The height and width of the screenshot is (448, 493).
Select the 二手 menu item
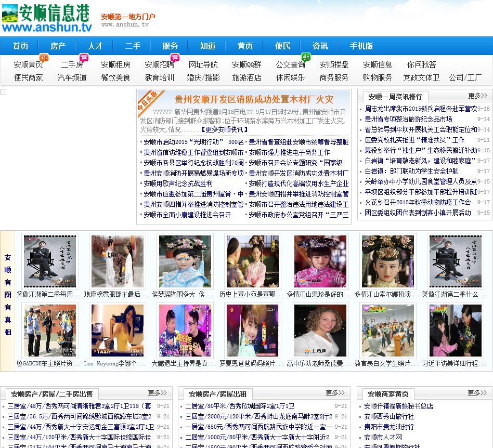coord(133,46)
